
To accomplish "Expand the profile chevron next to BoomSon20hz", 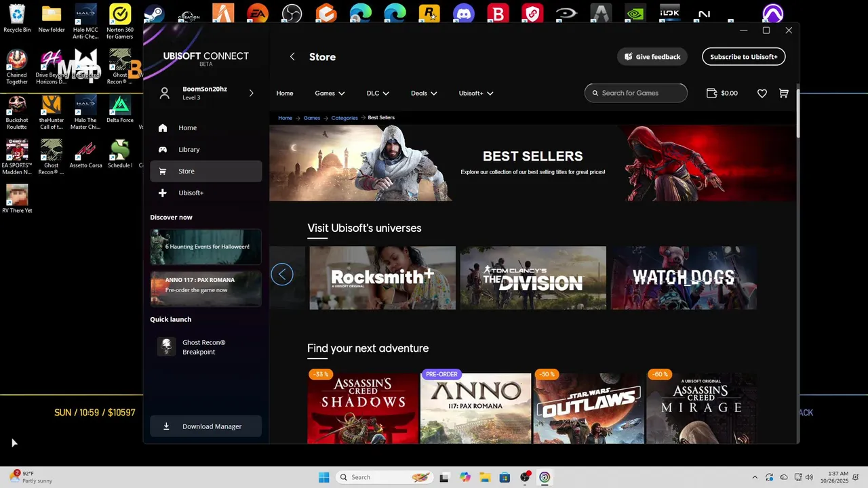I will click(251, 94).
